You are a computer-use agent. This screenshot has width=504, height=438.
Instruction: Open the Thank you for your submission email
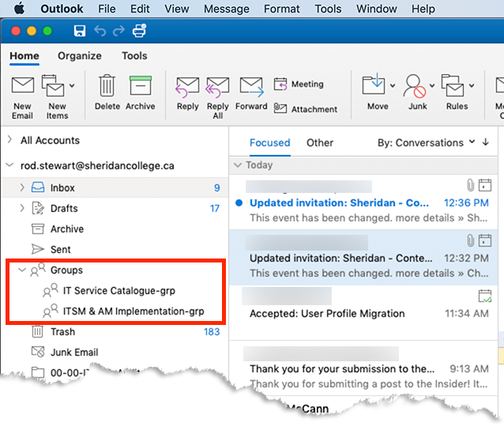tap(363, 368)
